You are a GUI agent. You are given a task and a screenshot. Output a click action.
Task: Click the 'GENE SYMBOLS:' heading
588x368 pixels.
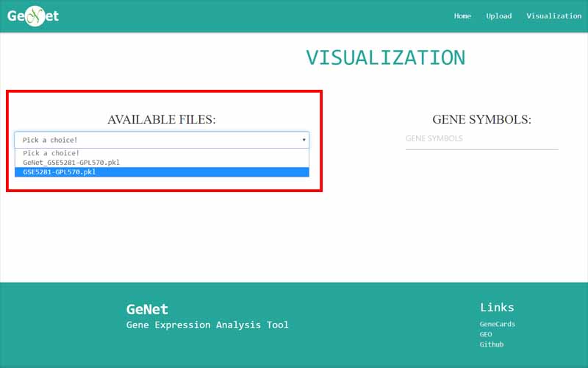(x=481, y=119)
